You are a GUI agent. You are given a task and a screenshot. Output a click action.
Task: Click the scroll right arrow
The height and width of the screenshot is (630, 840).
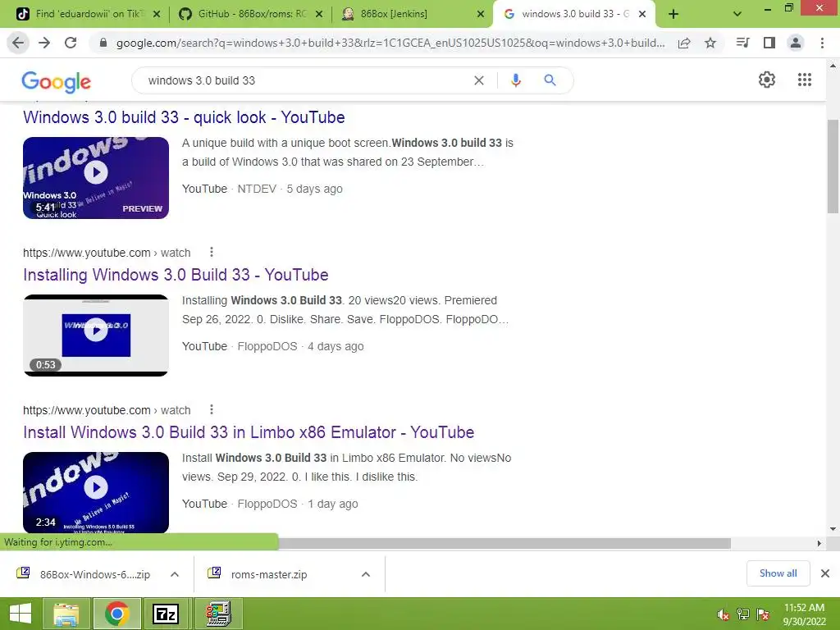coord(819,543)
